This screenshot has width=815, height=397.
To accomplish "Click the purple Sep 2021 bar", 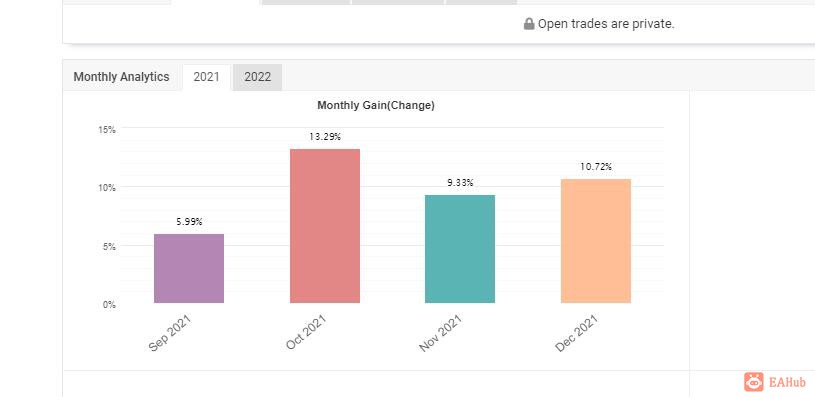I will pyautogui.click(x=189, y=269).
